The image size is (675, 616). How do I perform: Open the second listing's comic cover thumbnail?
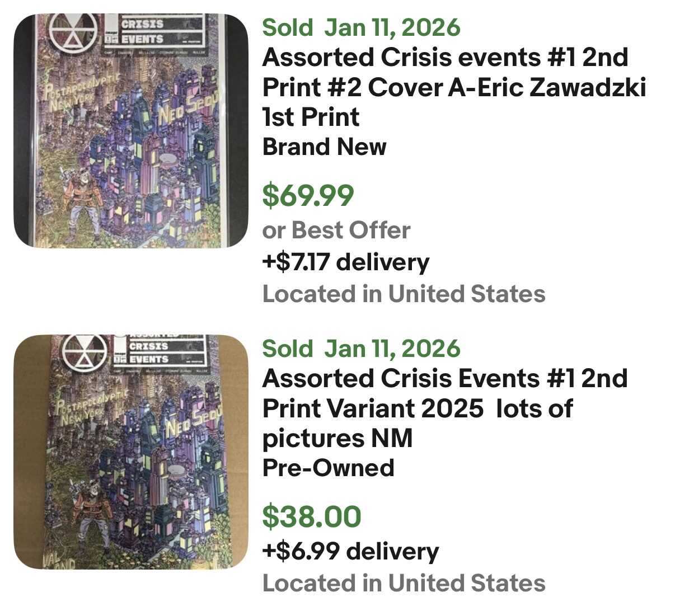coord(131,452)
